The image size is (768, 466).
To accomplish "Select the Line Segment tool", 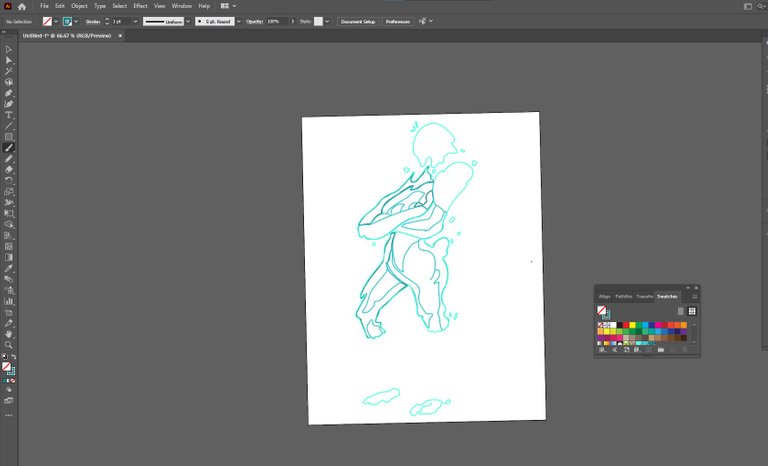I will 8,126.
